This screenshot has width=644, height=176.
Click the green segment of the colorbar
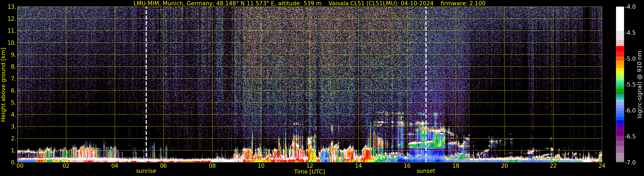pyautogui.click(x=620, y=90)
